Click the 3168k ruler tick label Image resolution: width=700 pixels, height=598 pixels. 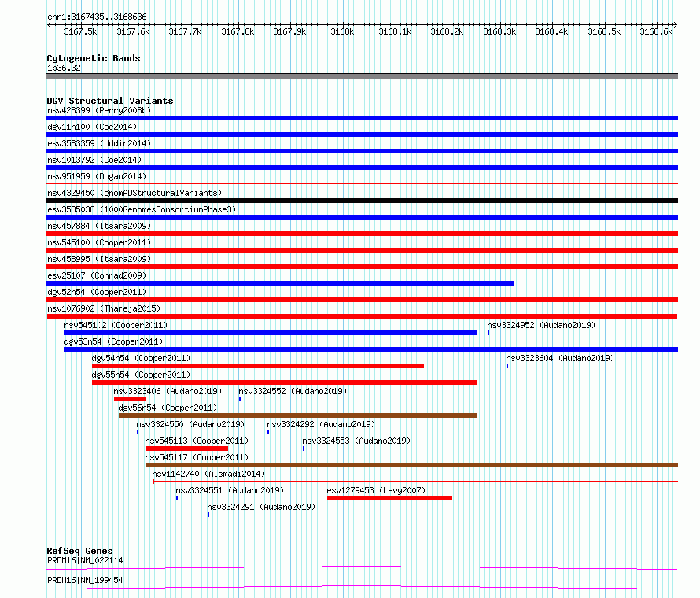click(x=342, y=31)
